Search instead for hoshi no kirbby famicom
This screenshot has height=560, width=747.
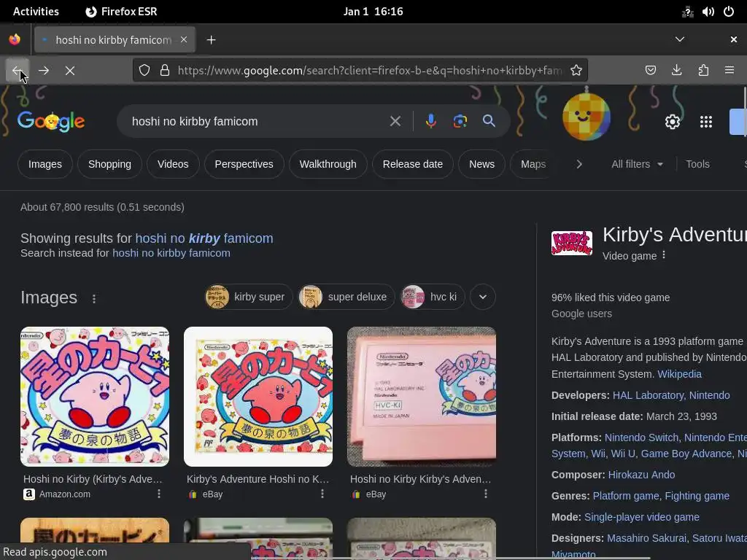click(x=171, y=253)
